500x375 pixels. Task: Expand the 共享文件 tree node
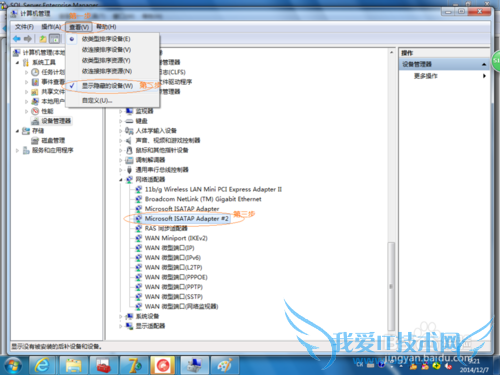click(26, 92)
